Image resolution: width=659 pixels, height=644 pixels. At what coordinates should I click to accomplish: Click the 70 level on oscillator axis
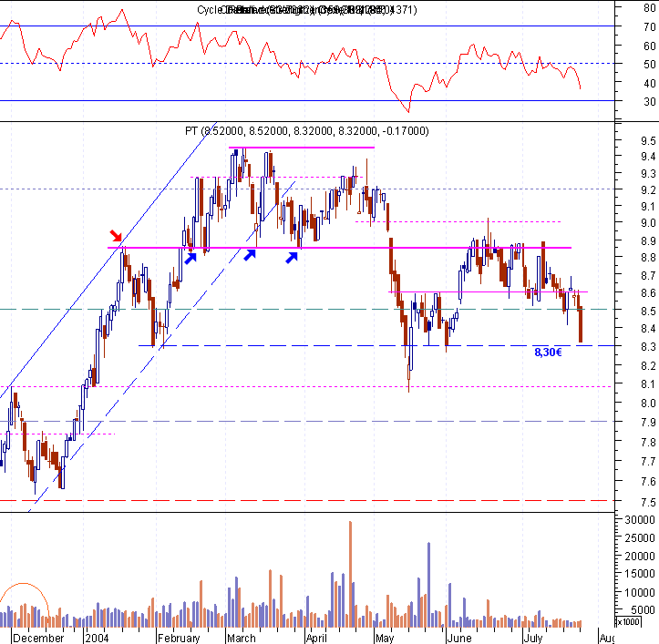click(x=649, y=27)
